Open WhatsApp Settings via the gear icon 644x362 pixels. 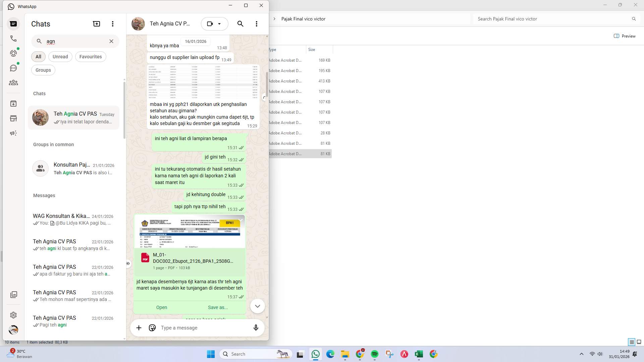click(13, 315)
